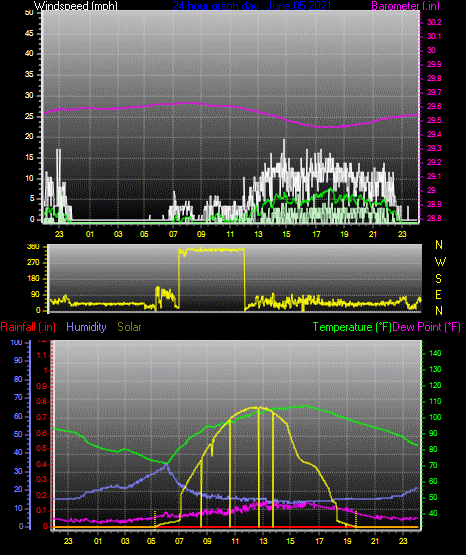
Task: Click the "45" windspeed axis value
Action: pos(29,34)
